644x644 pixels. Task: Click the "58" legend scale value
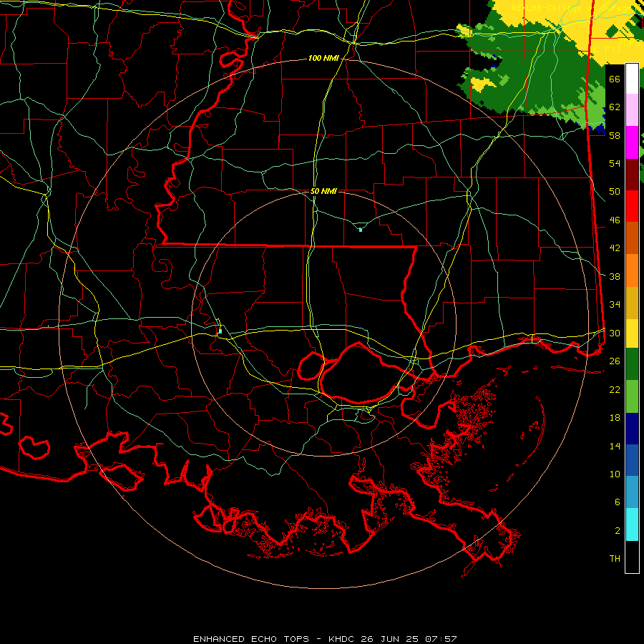pos(615,135)
